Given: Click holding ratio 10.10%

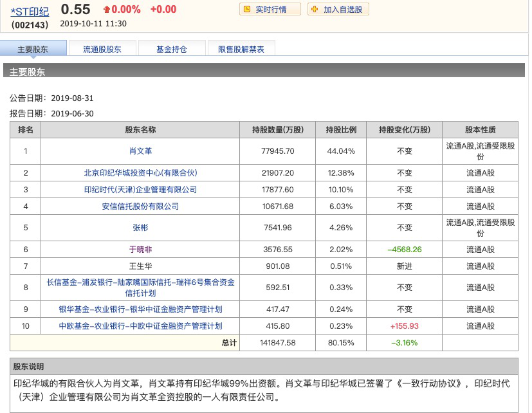Looking at the screenshot, I should click(341, 189).
